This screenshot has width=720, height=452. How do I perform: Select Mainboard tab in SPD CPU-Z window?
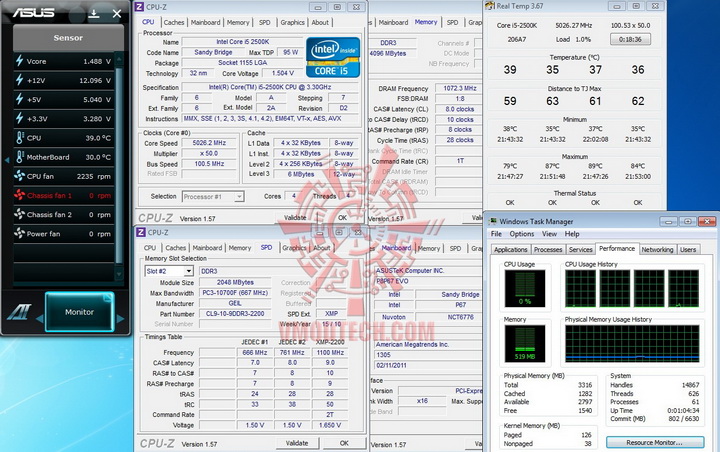point(207,248)
